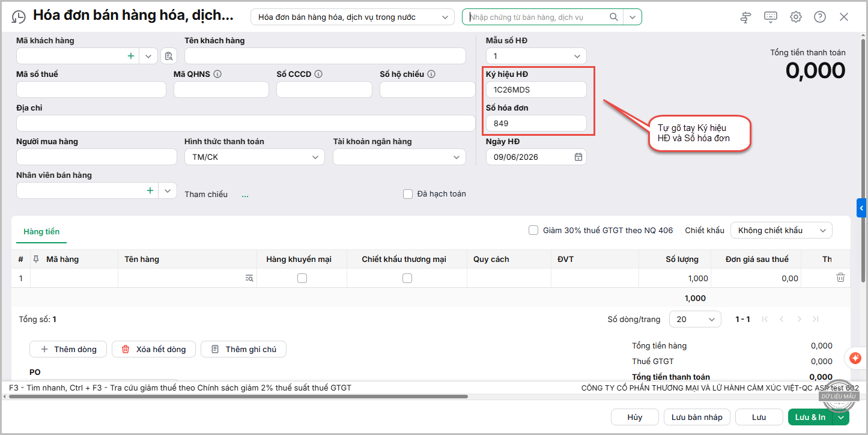Image resolution: width=868 pixels, height=435 pixels.
Task: Click Lưu bản nháp button
Action: [697, 417]
